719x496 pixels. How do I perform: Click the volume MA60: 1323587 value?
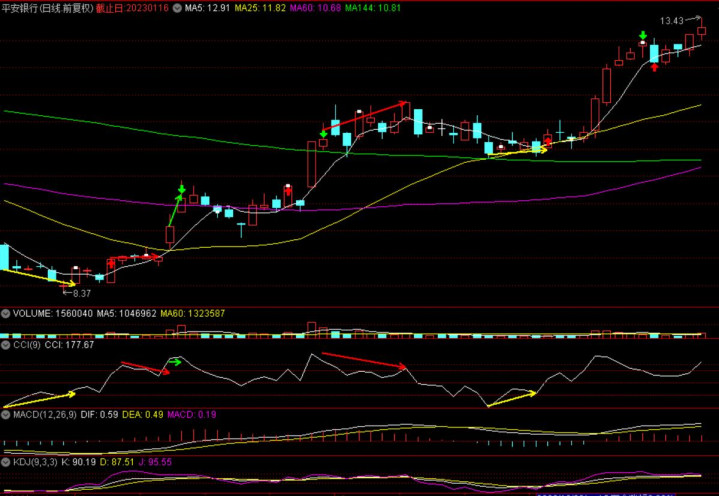pos(193,314)
